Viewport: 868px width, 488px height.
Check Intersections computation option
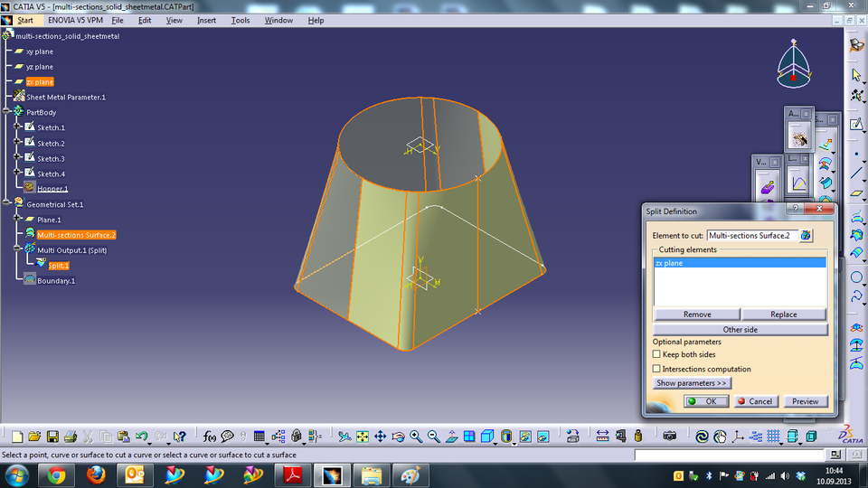point(657,369)
